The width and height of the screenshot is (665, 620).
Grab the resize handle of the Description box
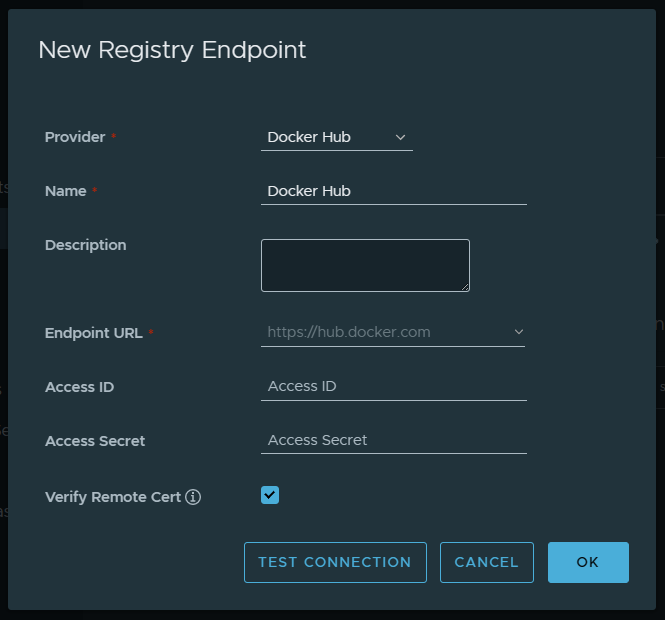[465, 287]
